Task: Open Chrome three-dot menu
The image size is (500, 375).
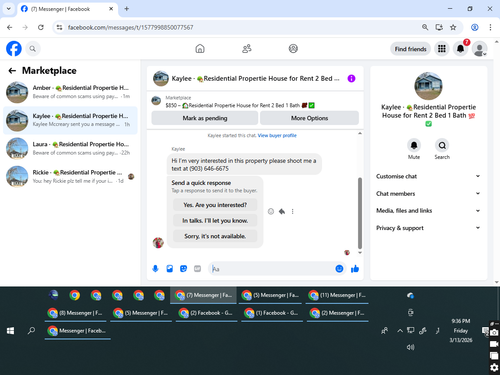Action: point(490,27)
